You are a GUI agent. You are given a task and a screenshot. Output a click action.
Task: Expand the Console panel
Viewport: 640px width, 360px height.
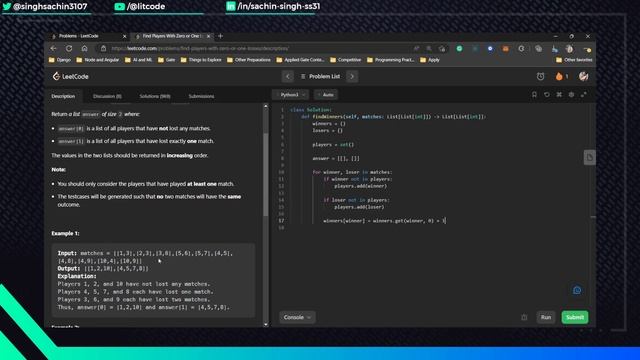(297, 317)
